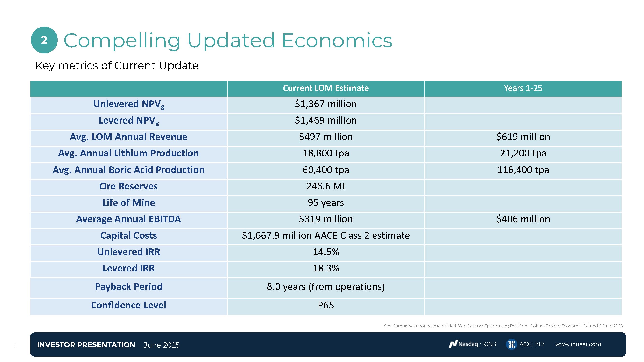644x362 pixels.
Task: Click the 116,400 tpa boric acid cell
Action: pos(523,170)
